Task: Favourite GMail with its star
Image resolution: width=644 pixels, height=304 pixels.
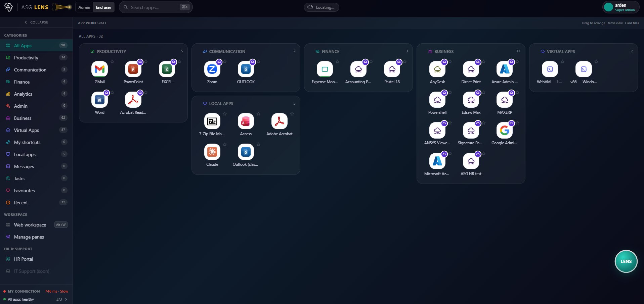Action: [112, 61]
